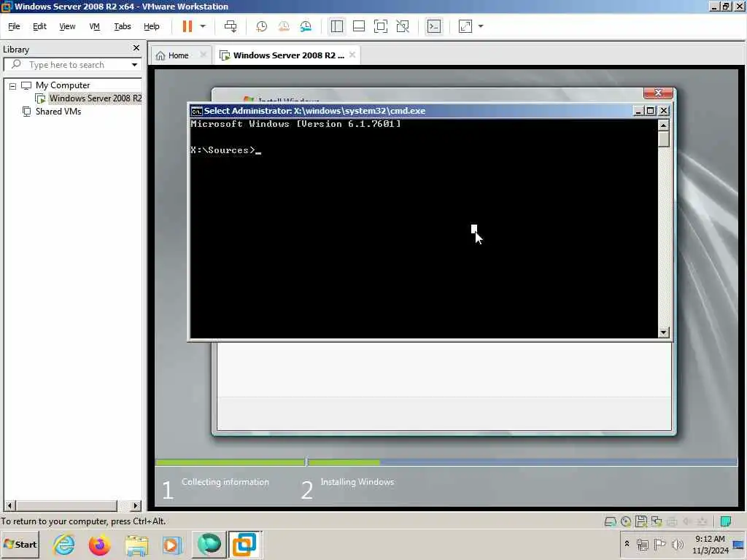747x560 pixels.
Task: Revert the VM to its last snapshot
Action: tap(284, 26)
